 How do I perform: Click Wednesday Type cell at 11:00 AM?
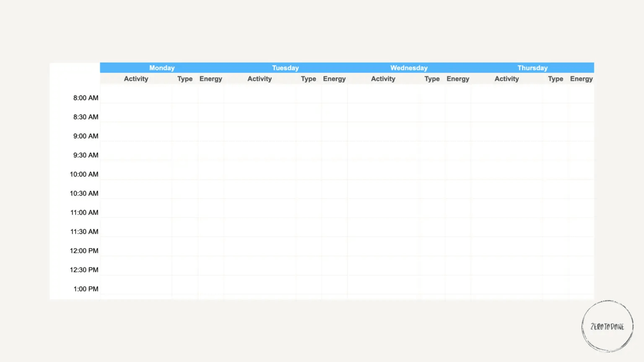[x=432, y=209]
